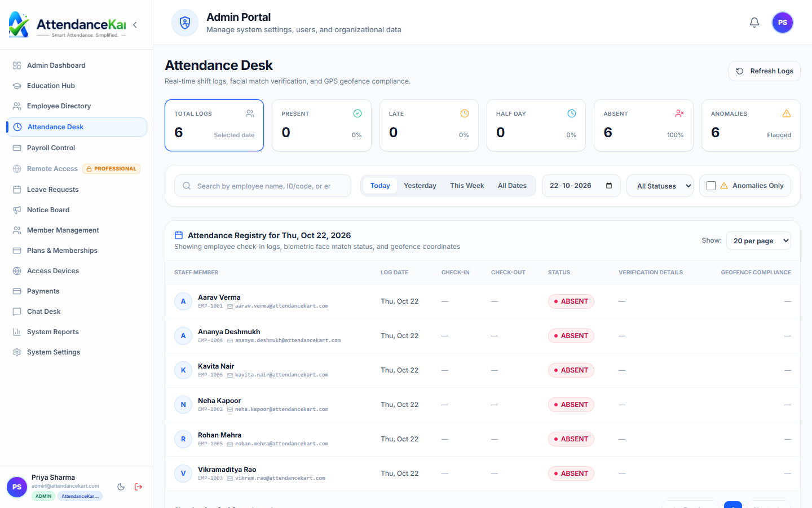Screen dimensions: 812x508
Task: Select the Absent summary card
Action: coord(643,125)
